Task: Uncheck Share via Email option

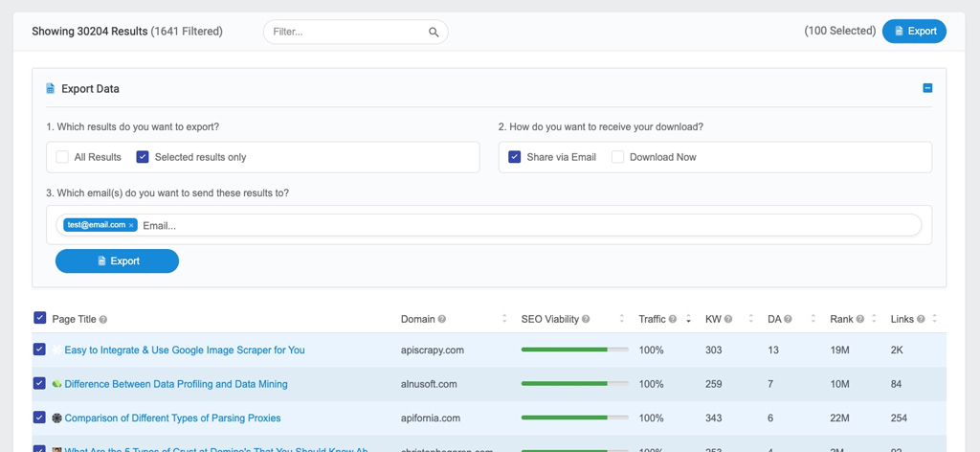Action: (514, 157)
